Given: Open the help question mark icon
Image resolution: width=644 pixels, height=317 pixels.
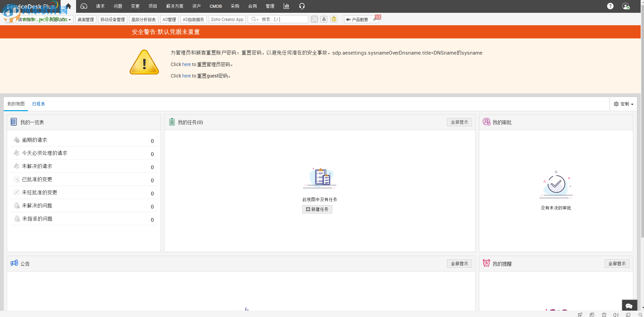Looking at the screenshot, I should pyautogui.click(x=610, y=6).
